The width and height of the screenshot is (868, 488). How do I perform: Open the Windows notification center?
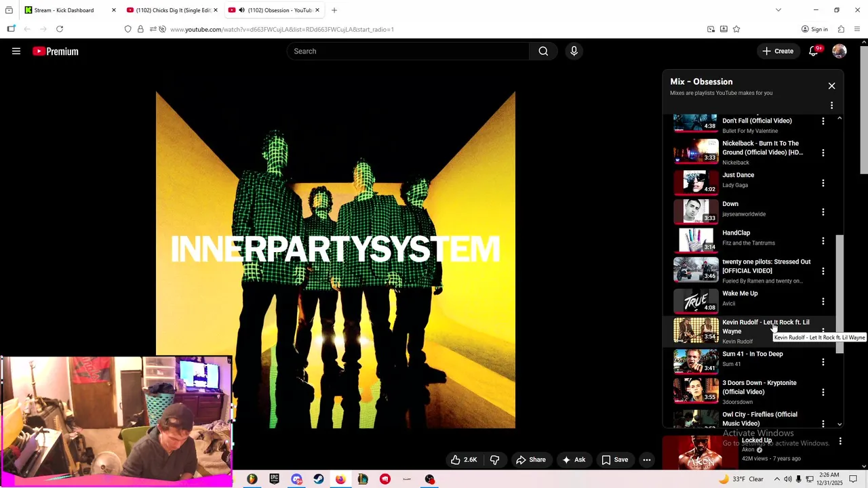click(853, 479)
